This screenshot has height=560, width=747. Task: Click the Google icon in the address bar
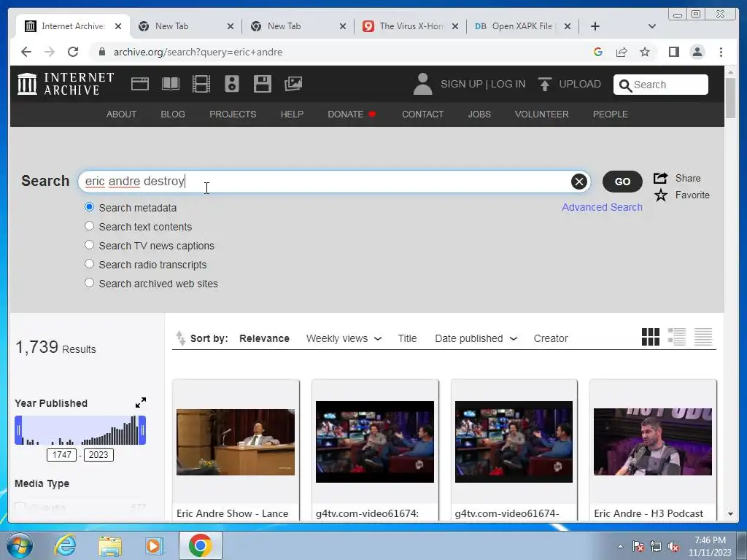pyautogui.click(x=598, y=52)
